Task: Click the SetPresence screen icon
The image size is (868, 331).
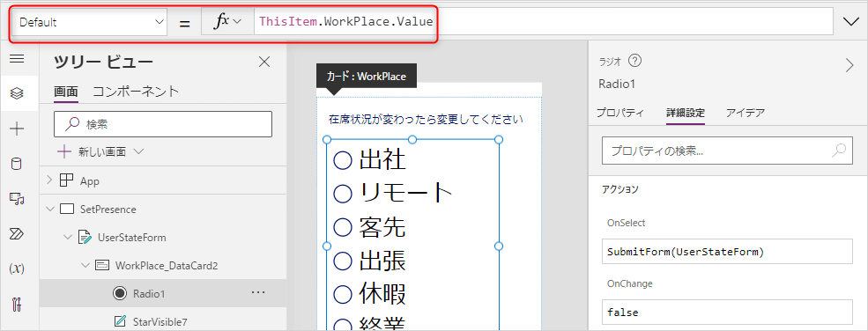Action: click(66, 210)
